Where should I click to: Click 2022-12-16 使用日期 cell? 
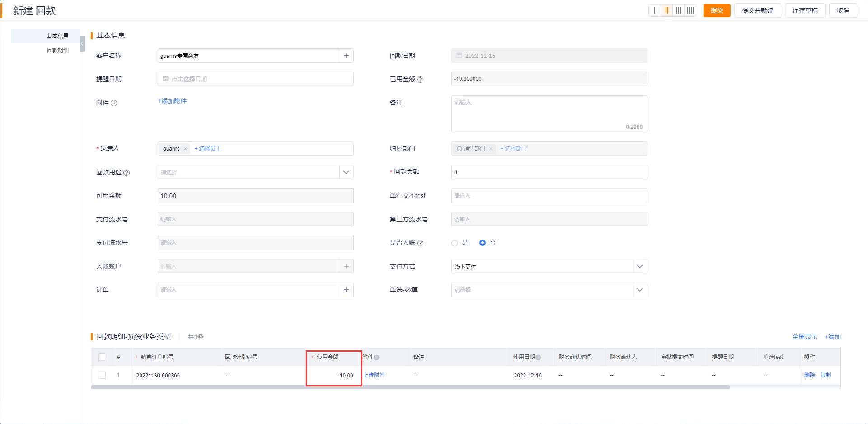tap(528, 376)
